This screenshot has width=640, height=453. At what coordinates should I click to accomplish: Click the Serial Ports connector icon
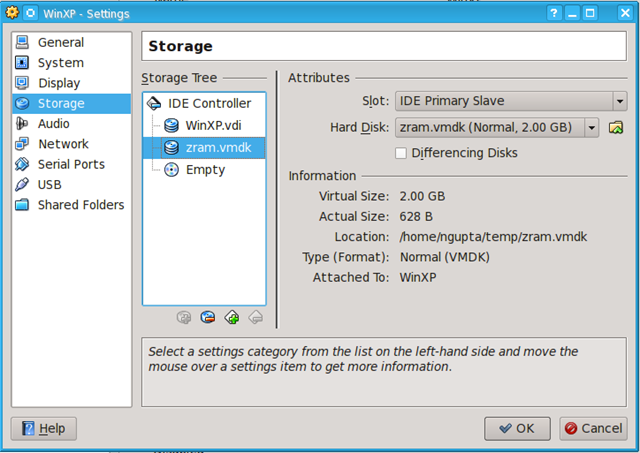click(22, 164)
